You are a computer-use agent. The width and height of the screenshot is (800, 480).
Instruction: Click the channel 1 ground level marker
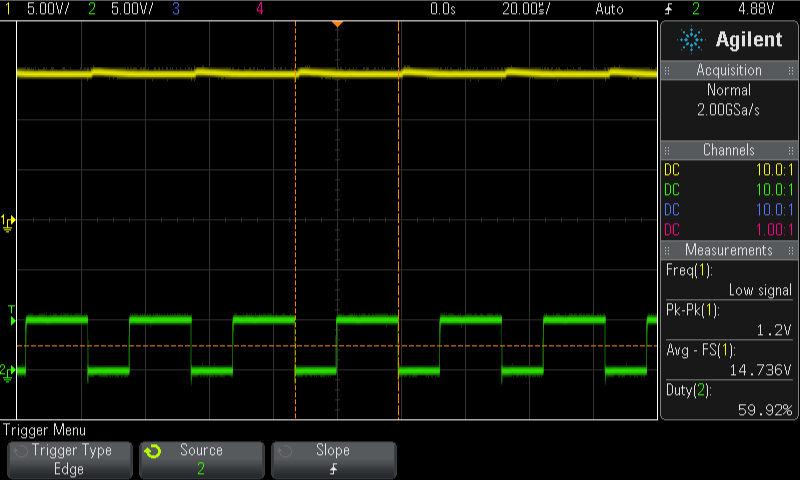pyautogui.click(x=8, y=222)
